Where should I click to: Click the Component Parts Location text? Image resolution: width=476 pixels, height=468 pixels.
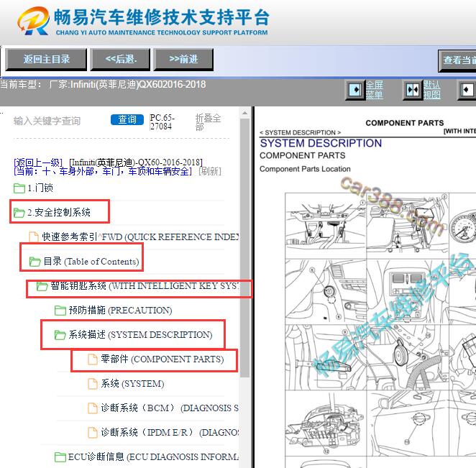point(305,169)
